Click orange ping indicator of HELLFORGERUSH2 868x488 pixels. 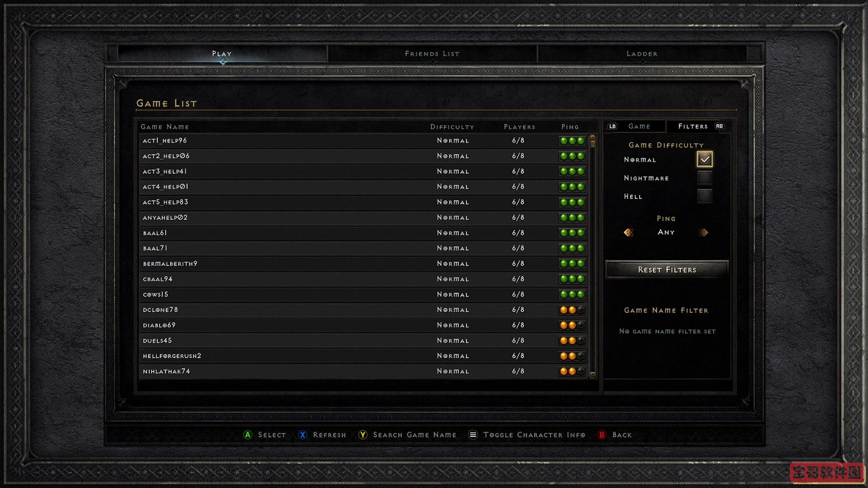tap(572, 356)
